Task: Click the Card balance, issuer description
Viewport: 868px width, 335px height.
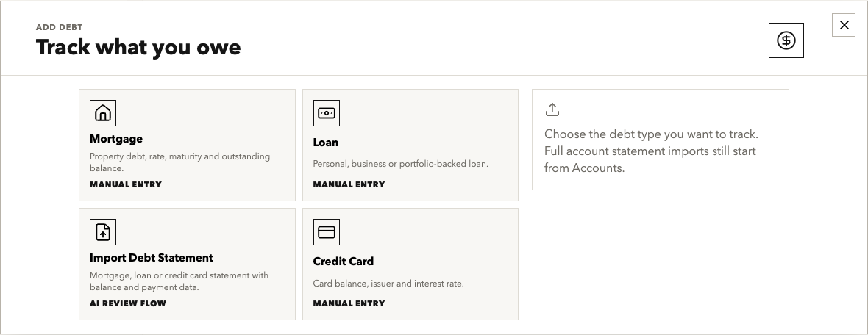Action: click(388, 284)
